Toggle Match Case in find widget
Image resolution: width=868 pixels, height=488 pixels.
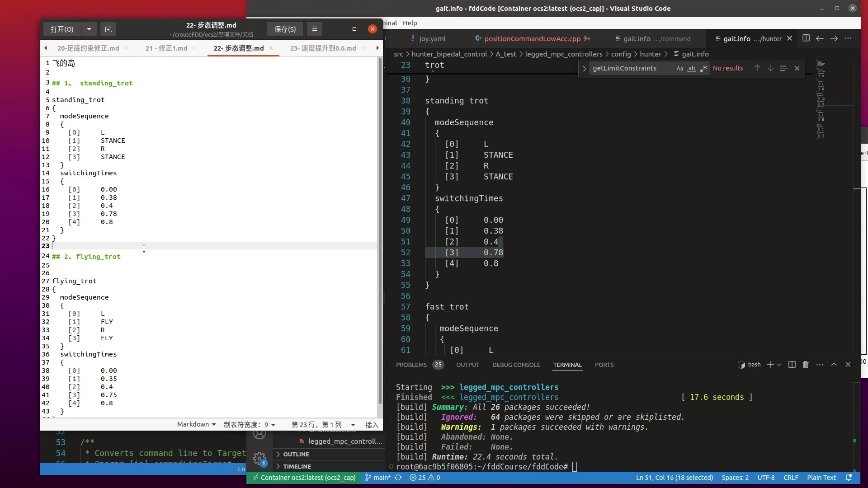click(x=679, y=69)
